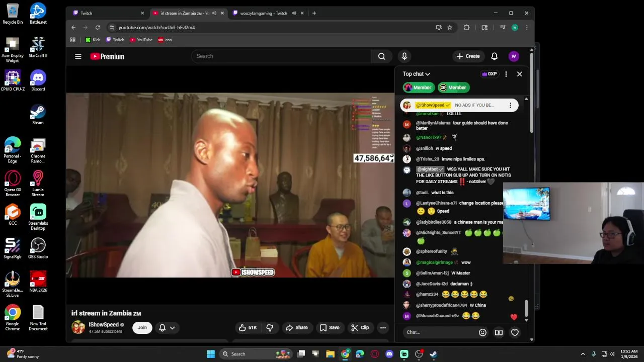
Task: Open the Chrome apps grid in bookmarks bar
Action: coord(73,40)
